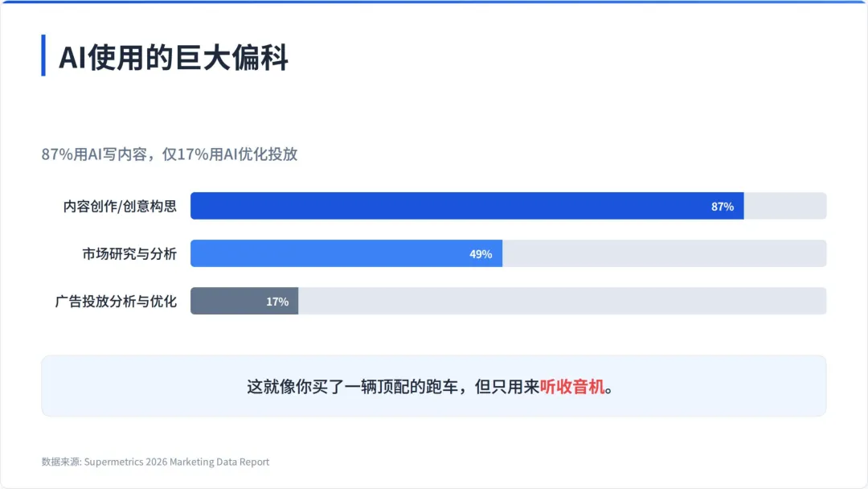Click the 17% gray bar
868x489 pixels.
point(244,302)
